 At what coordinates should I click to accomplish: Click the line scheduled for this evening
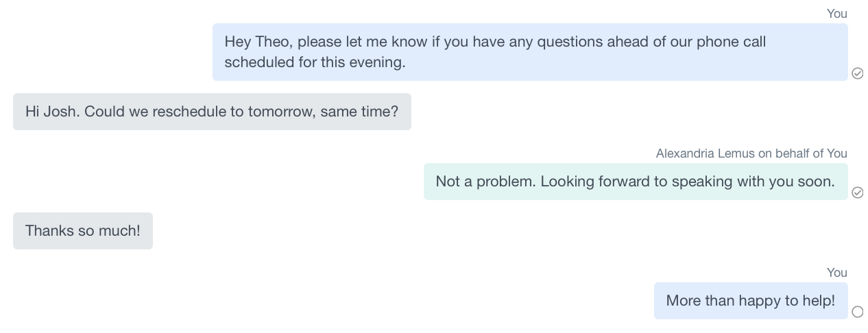point(315,62)
